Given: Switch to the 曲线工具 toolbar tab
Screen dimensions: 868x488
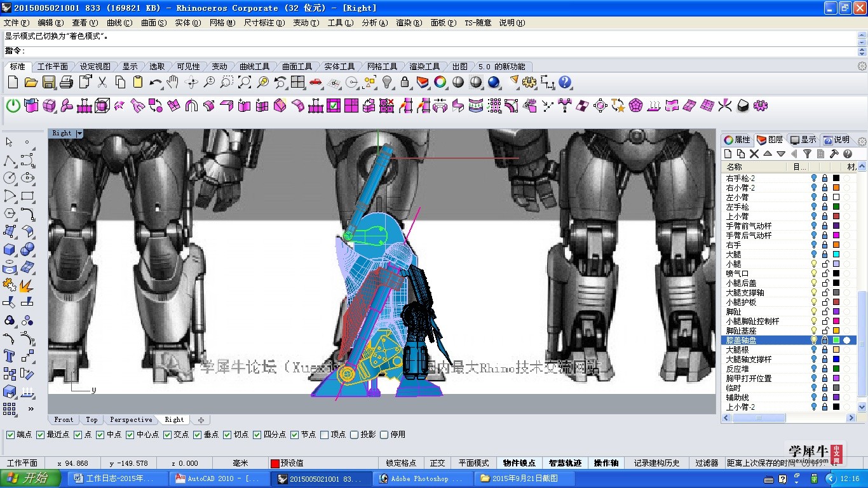Looking at the screenshot, I should pyautogui.click(x=254, y=66).
